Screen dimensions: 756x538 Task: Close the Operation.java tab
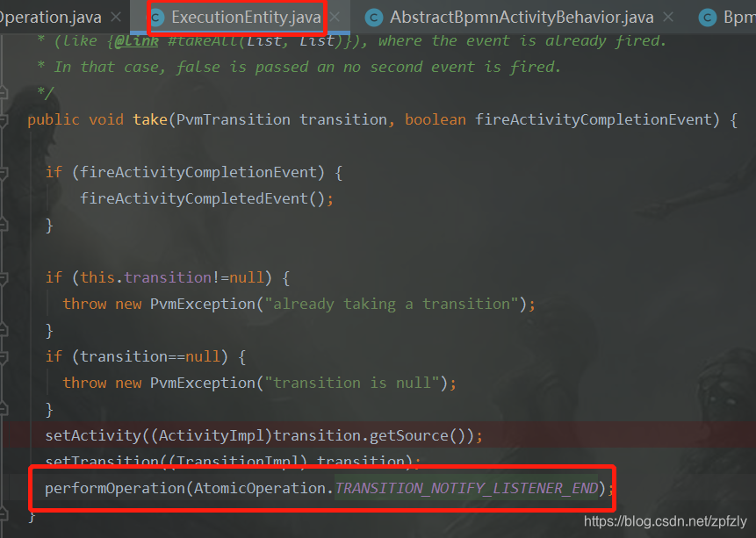pos(116,18)
